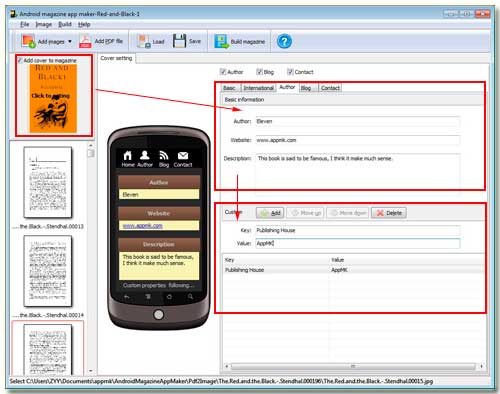Screen dimensions: 500x394
Task: Click the horizontal scrollbar thumb
Action: point(353,366)
